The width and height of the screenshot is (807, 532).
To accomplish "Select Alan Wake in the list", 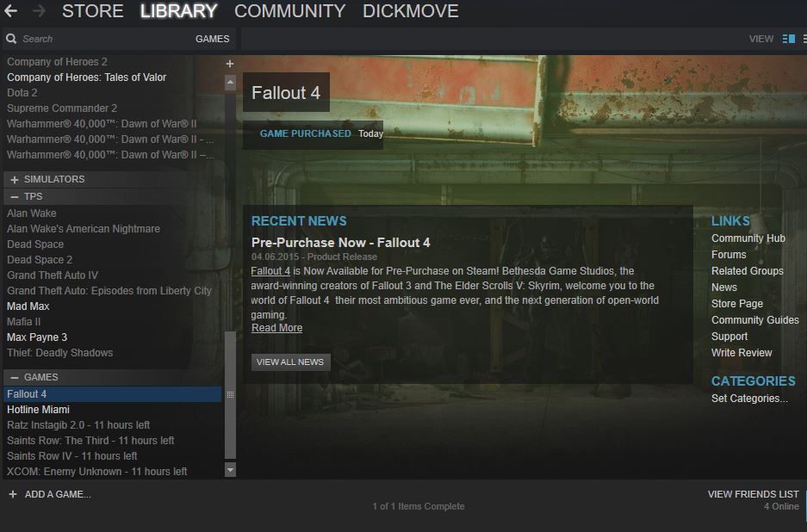I will click(31, 213).
